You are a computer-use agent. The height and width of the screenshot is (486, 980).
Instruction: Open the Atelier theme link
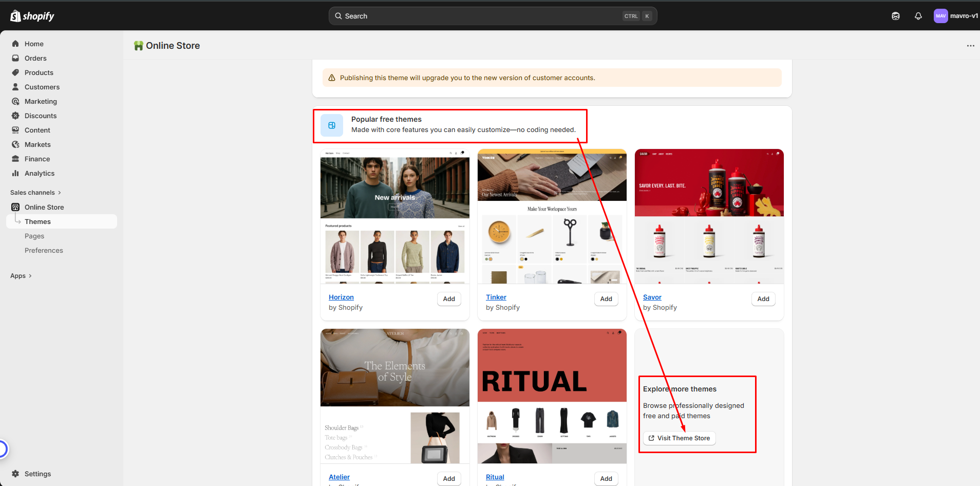[x=339, y=477]
